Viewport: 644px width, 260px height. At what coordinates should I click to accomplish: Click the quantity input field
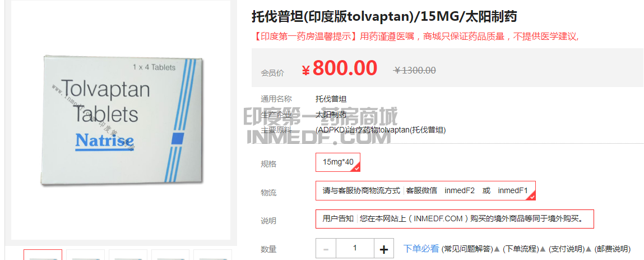tap(355, 248)
